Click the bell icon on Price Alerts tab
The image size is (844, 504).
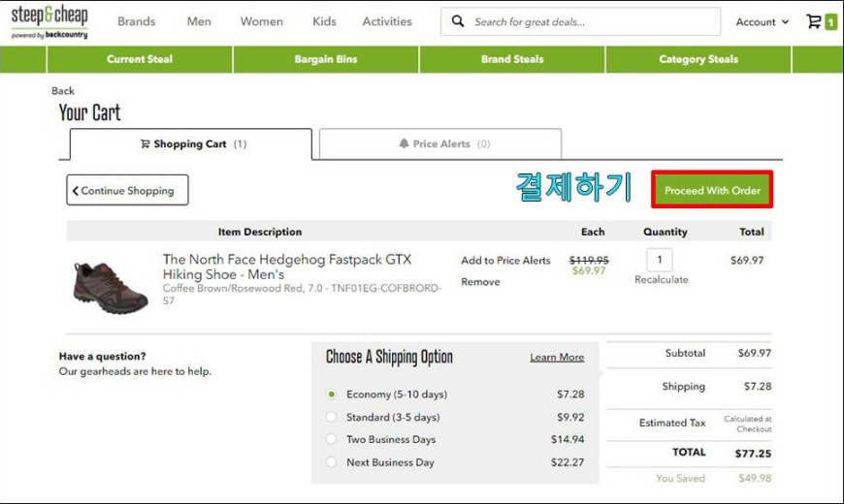tap(404, 143)
